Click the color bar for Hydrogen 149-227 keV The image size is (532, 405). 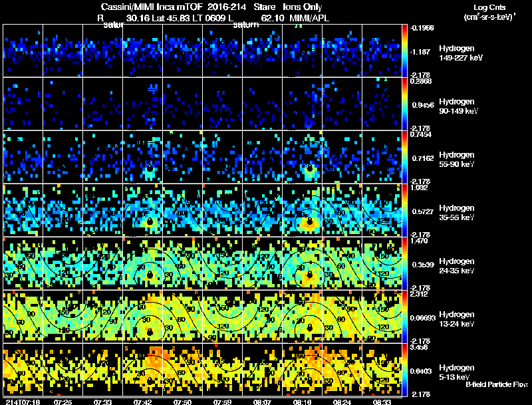coord(404,51)
